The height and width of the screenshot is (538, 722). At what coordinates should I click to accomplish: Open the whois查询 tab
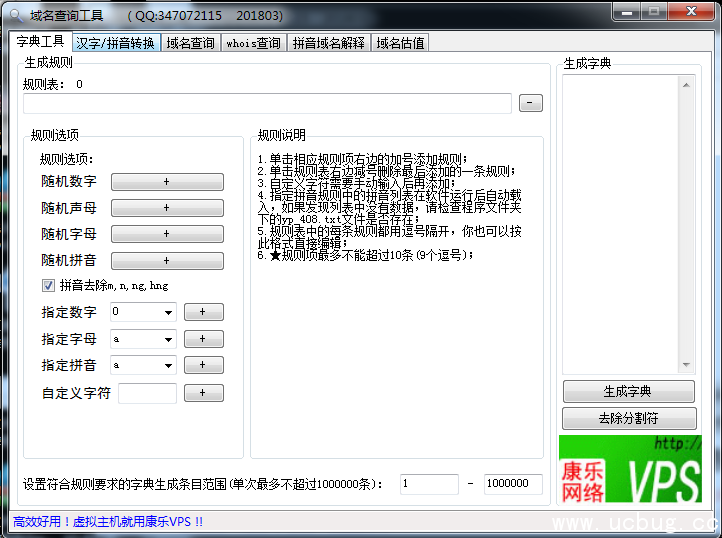coord(253,43)
